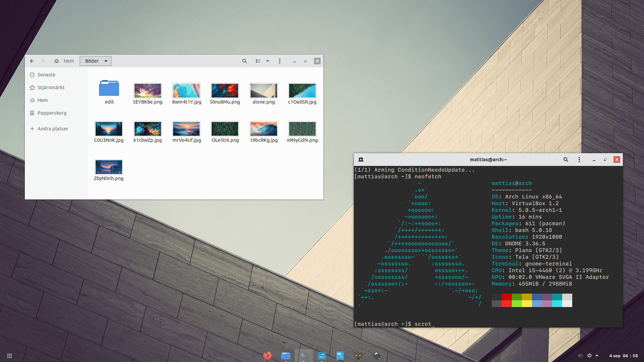The width and height of the screenshot is (644, 362).
Task: Expand the Bilder path dropdown
Action: pos(106,61)
